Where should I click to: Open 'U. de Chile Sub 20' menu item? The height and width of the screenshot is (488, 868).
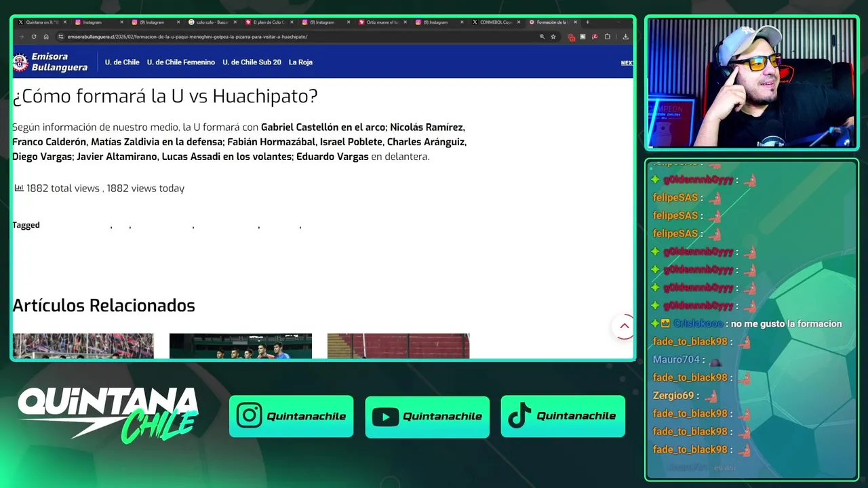(x=252, y=62)
